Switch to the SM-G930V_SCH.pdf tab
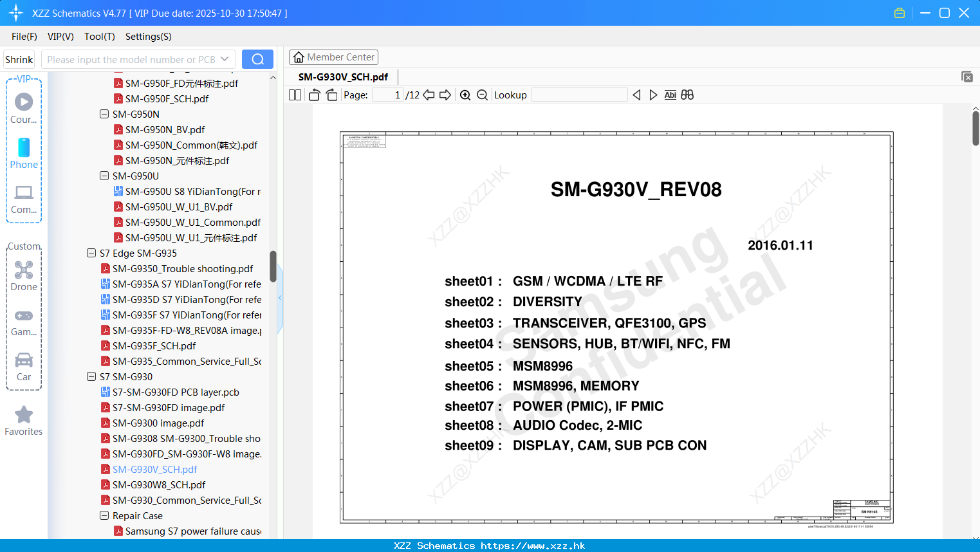 [x=343, y=77]
